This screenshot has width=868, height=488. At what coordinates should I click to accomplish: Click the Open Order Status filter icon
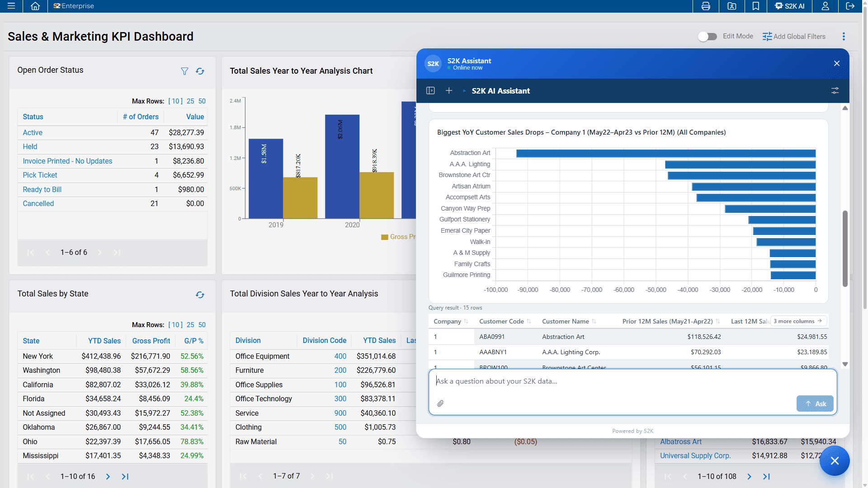tap(184, 71)
